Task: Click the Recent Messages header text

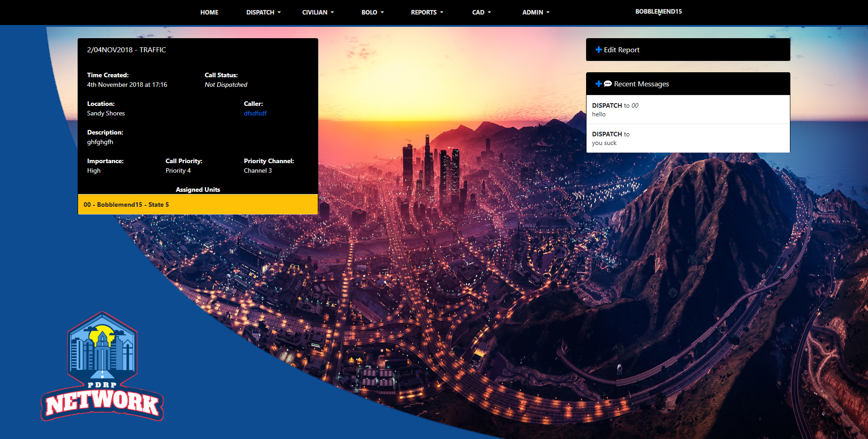Action: click(x=641, y=84)
